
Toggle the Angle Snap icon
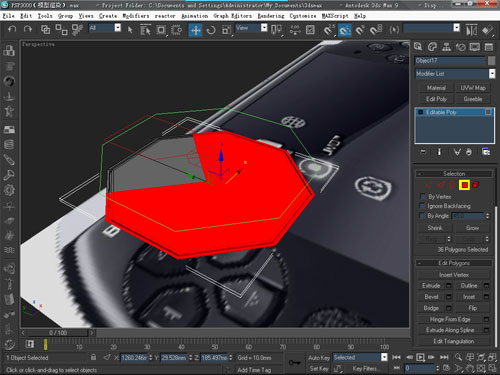[345, 30]
